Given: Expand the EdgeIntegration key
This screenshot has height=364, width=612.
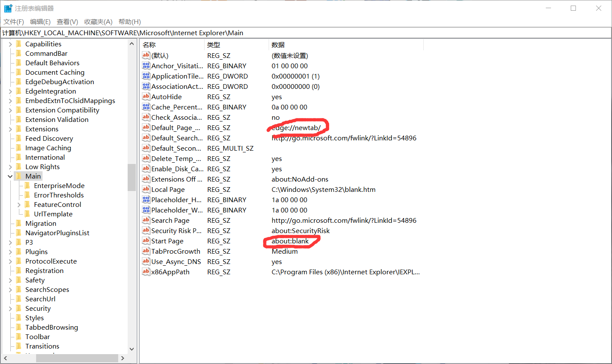Looking at the screenshot, I should point(10,91).
